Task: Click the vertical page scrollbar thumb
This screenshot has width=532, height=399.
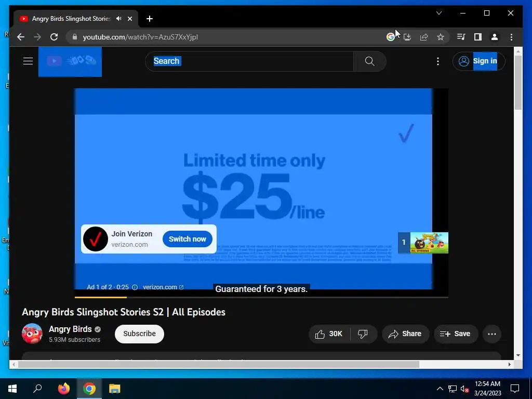Action: [x=518, y=83]
